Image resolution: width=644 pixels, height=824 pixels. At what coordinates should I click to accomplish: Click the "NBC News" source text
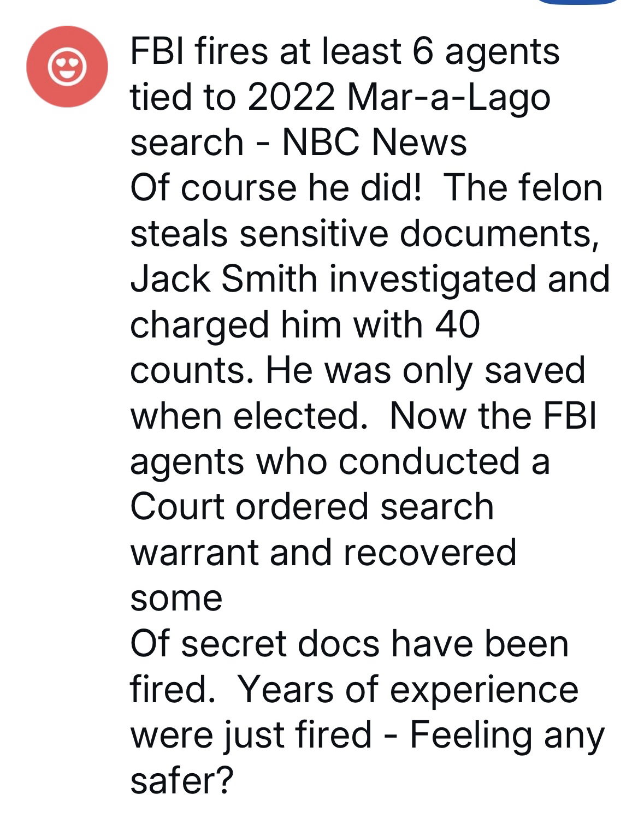pyautogui.click(x=374, y=143)
